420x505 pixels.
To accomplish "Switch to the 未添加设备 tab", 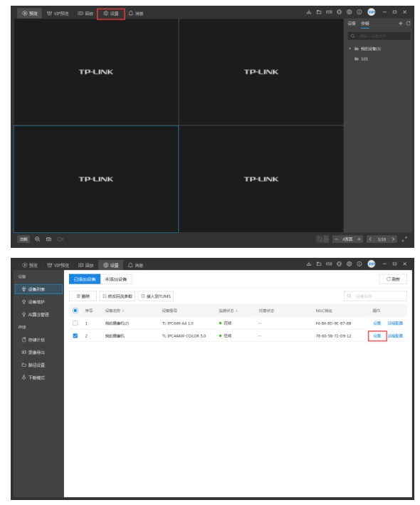I will pyautogui.click(x=116, y=279).
